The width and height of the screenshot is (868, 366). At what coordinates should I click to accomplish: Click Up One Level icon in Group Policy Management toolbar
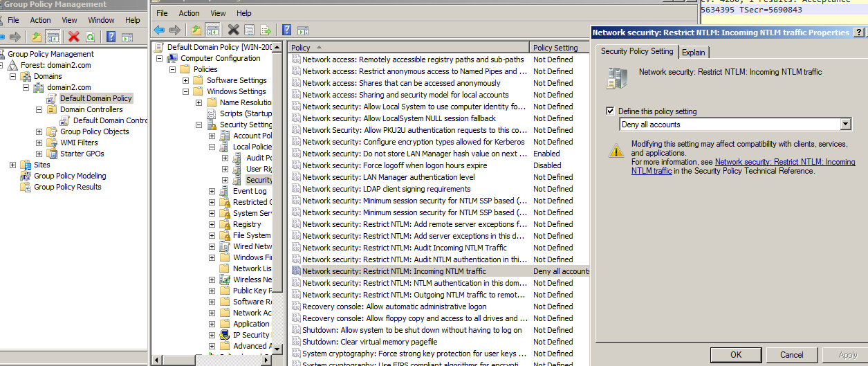[x=37, y=37]
